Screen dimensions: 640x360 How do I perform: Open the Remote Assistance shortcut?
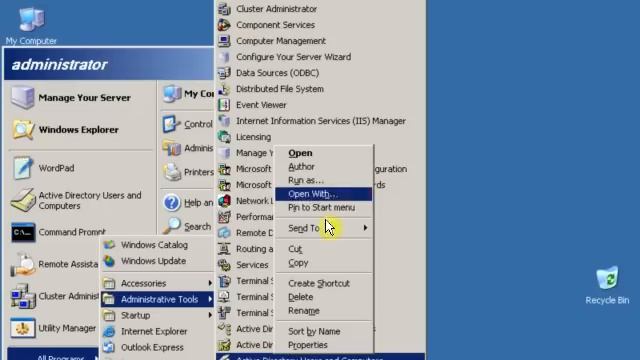[x=54, y=264]
